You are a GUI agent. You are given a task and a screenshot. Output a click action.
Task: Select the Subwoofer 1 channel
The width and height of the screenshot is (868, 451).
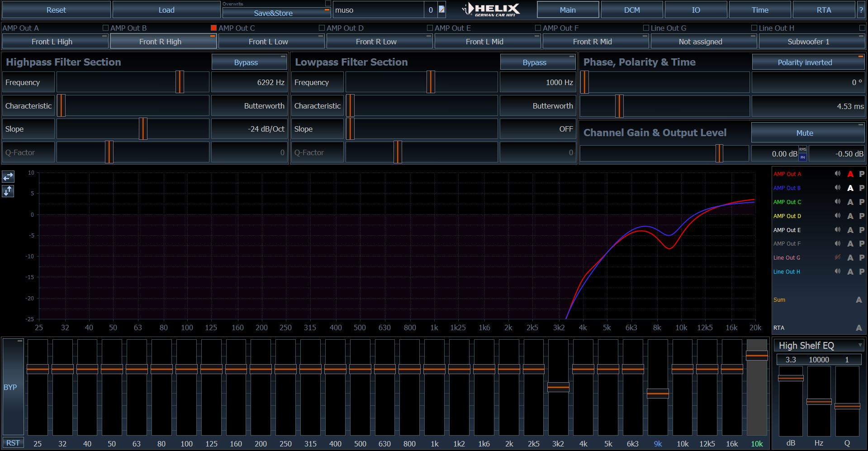click(x=811, y=42)
